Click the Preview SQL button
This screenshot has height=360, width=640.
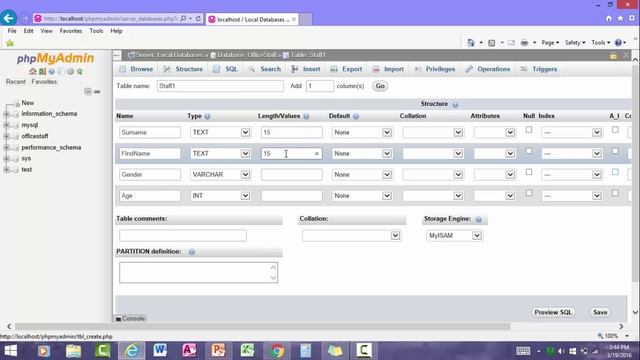click(x=553, y=312)
